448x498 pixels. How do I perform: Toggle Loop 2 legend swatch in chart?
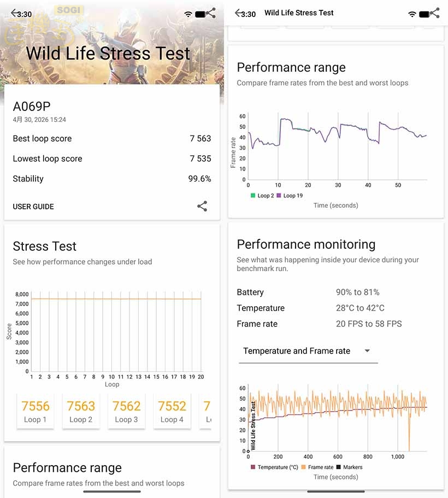253,196
